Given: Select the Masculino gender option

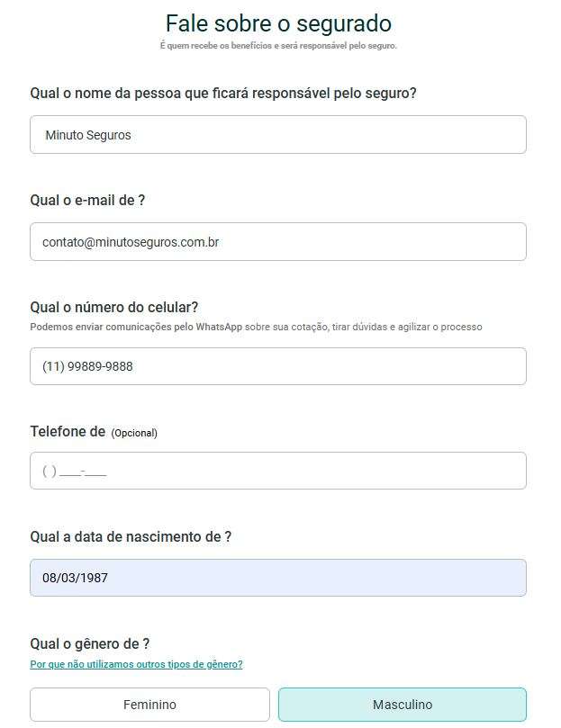Looking at the screenshot, I should point(403,705).
